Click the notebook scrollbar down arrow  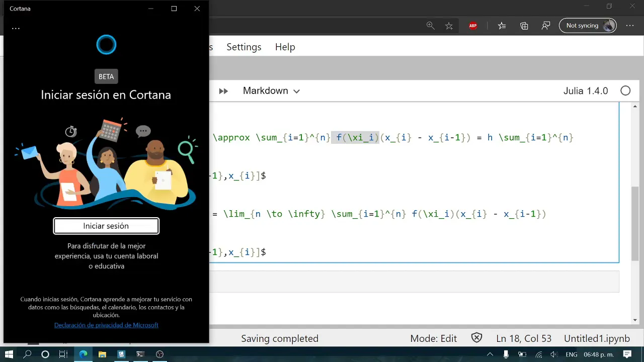click(x=635, y=320)
